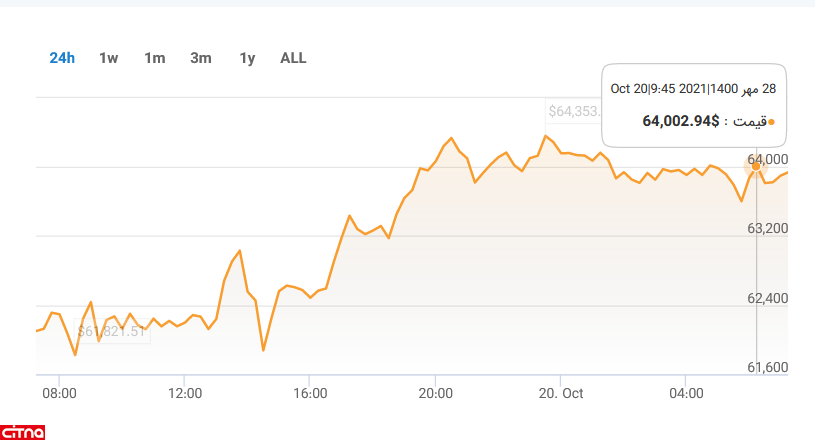Click the 20:00 time axis label
The width and height of the screenshot is (815, 440).
(x=436, y=392)
